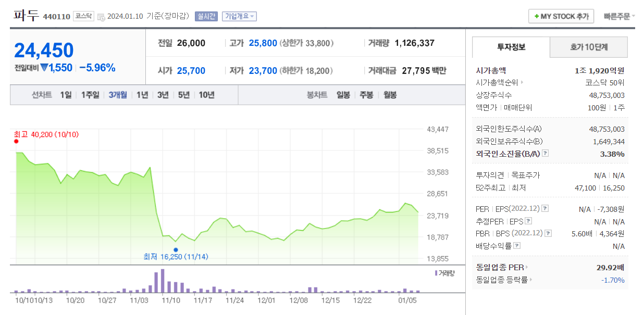Click 시가총액 value 1조 1,920억원
The width and height of the screenshot is (644, 315).
tap(600, 70)
